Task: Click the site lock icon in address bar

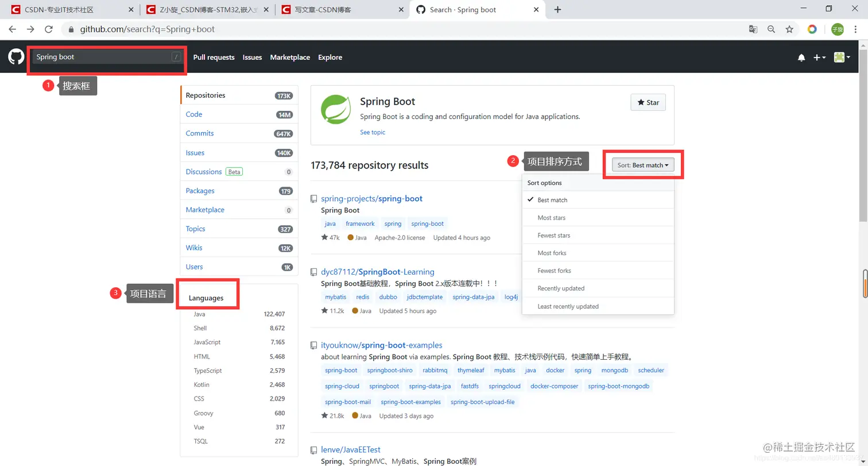Action: point(71,29)
